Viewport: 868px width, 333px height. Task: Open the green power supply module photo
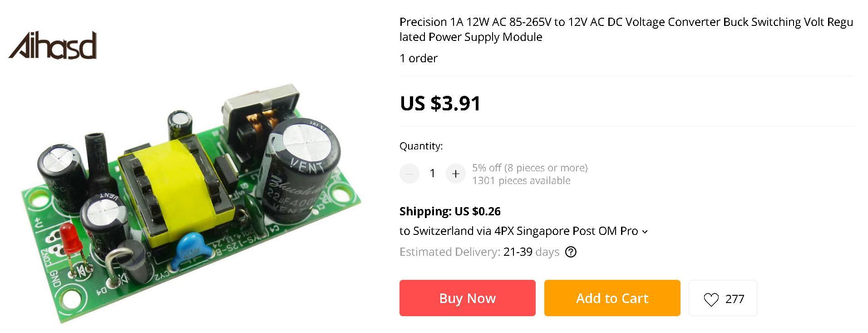(191, 200)
